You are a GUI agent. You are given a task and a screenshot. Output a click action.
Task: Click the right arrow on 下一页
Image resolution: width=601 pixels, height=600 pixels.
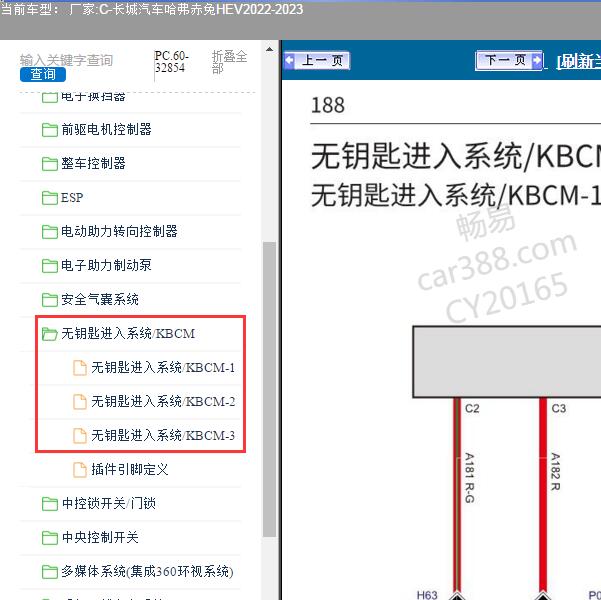click(x=537, y=60)
